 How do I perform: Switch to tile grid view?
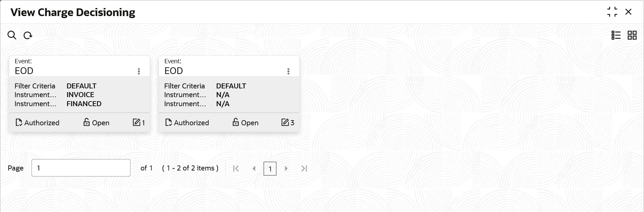tap(632, 35)
